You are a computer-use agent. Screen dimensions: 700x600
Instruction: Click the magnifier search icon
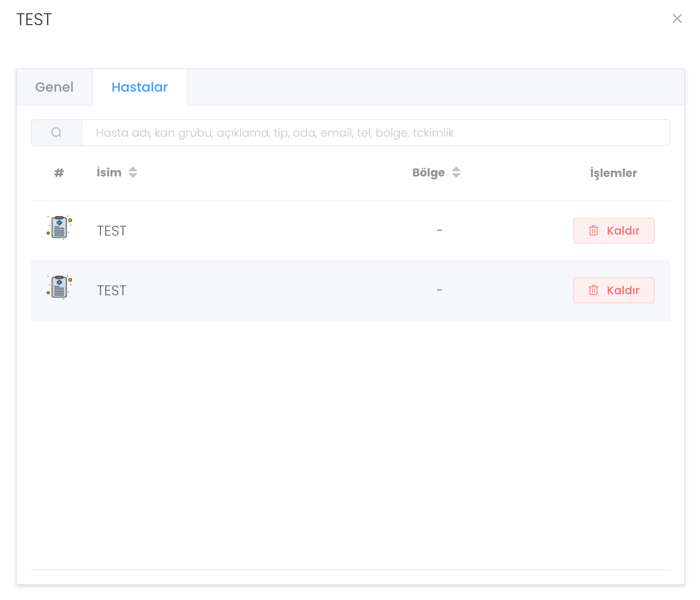pos(57,132)
